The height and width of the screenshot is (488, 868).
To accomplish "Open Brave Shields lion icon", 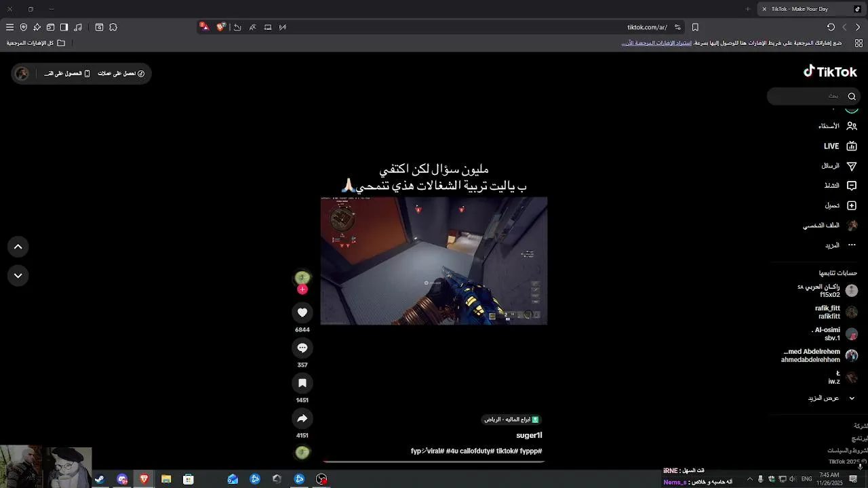I will (221, 27).
